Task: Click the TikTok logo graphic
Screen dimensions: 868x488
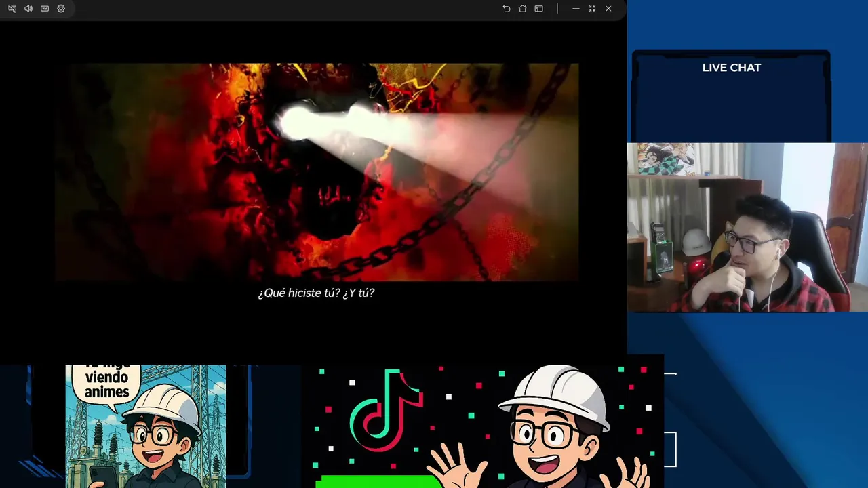Action: 387,410
